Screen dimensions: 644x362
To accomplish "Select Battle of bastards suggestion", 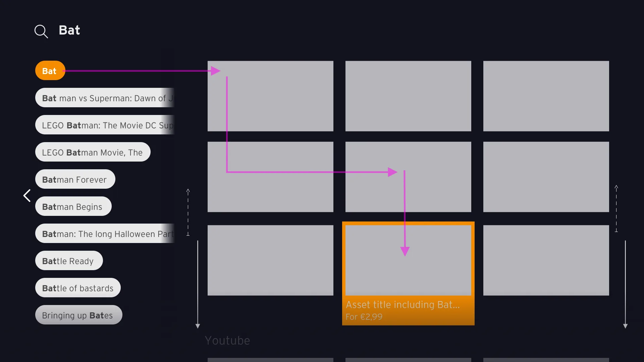I will pyautogui.click(x=78, y=288).
